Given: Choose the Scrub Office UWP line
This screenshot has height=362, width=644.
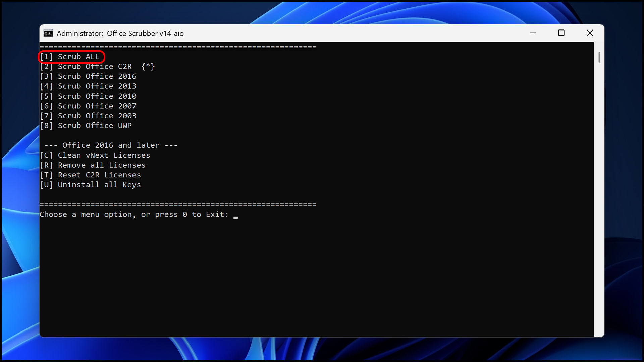Looking at the screenshot, I should [x=86, y=126].
